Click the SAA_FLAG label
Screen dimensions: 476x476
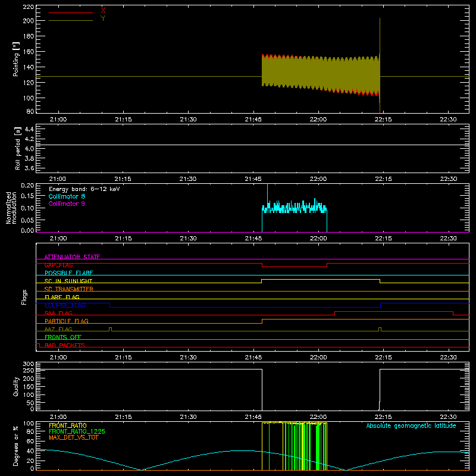pos(58,313)
